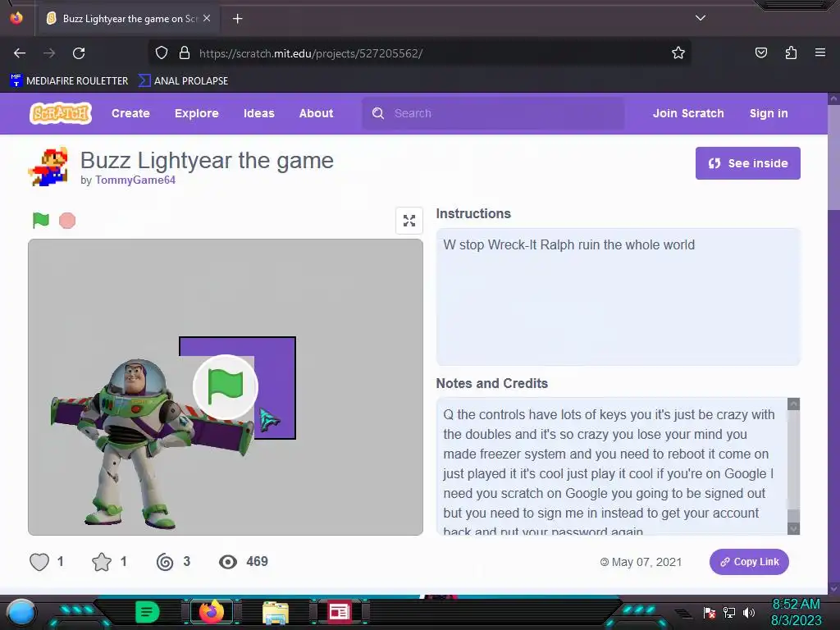Open the file explorer taskbar icon
The image size is (840, 630).
276,612
